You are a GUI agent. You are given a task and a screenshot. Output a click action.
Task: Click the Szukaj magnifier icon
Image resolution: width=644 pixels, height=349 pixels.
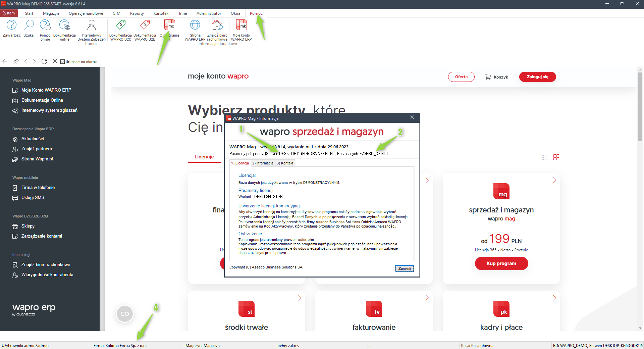coord(29,25)
